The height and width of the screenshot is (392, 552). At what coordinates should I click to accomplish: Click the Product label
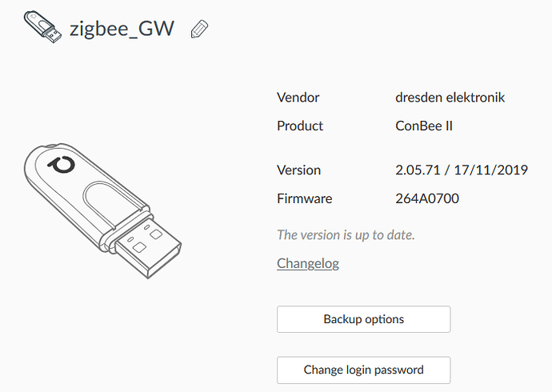299,126
